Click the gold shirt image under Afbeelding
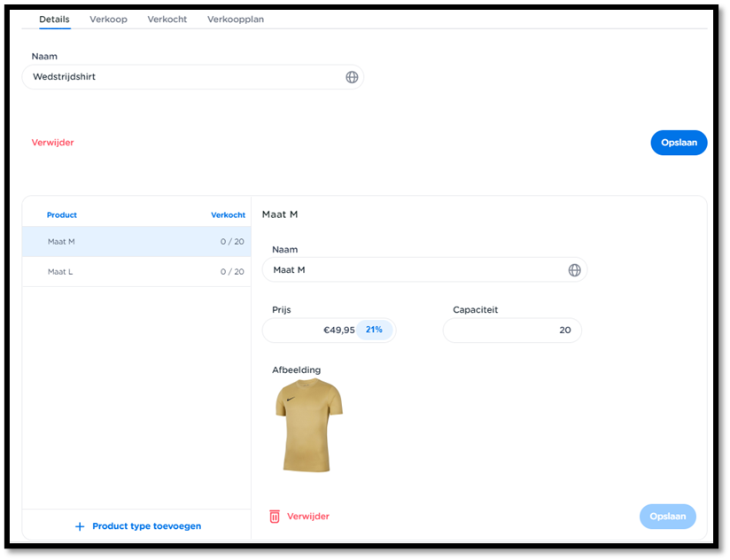730x560 pixels. coord(308,425)
